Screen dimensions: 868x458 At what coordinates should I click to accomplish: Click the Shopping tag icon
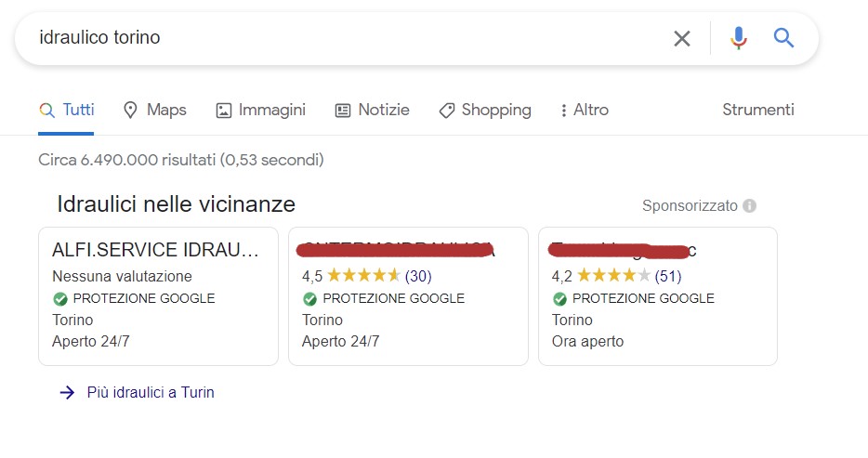tap(447, 110)
